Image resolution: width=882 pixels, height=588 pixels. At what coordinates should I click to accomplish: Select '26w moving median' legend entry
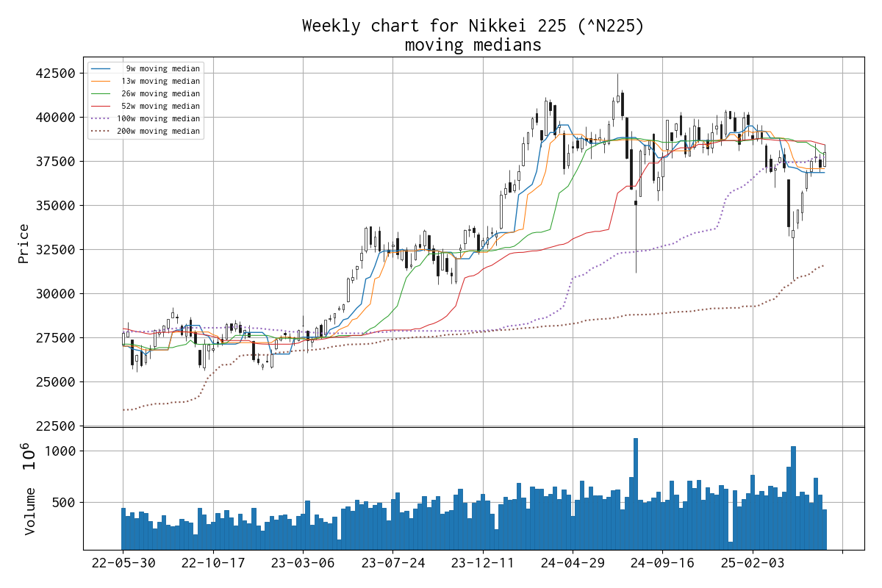click(x=160, y=93)
